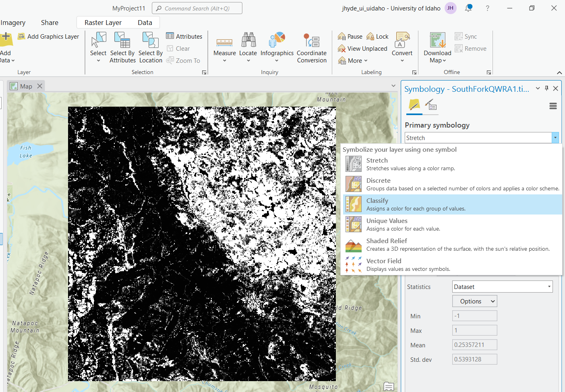Switch to Mask symbology tab icon
Screen dimensions: 565x392
[x=431, y=105]
